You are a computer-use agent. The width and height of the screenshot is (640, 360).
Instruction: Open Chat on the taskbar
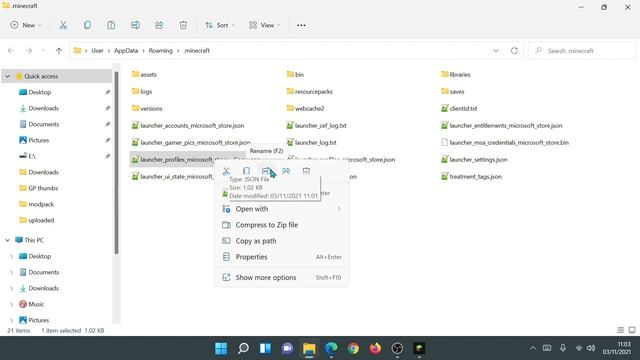[x=287, y=349]
